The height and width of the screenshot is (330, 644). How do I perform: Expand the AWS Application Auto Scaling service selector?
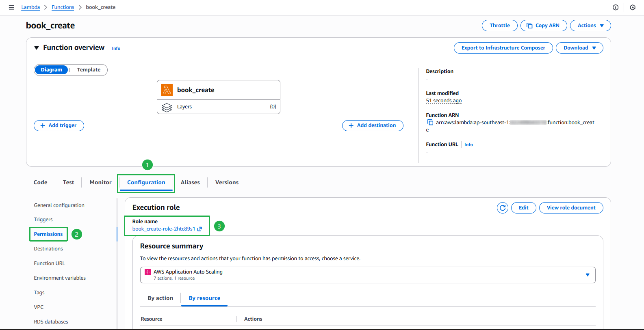click(368, 275)
